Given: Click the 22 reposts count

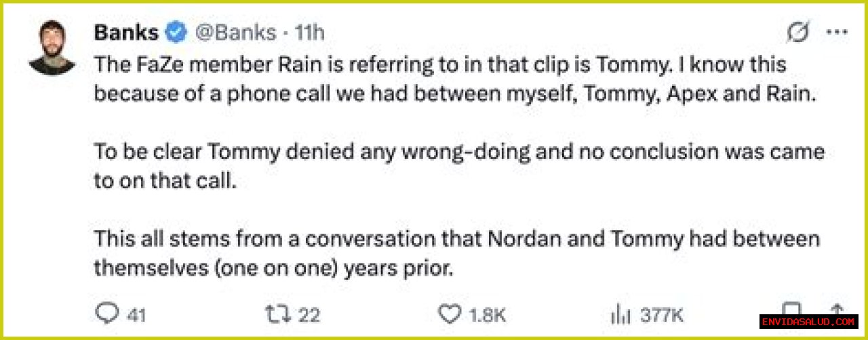Looking at the screenshot, I should [x=309, y=314].
